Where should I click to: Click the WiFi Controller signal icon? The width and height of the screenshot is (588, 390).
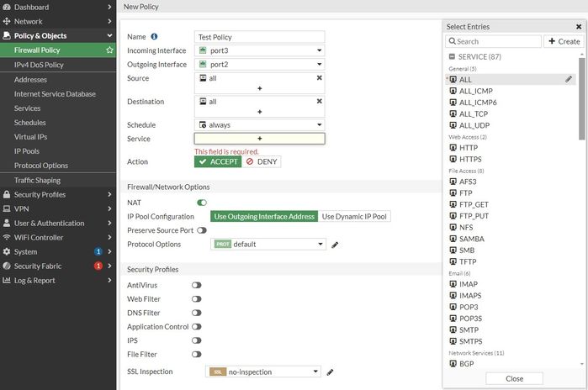(x=7, y=237)
